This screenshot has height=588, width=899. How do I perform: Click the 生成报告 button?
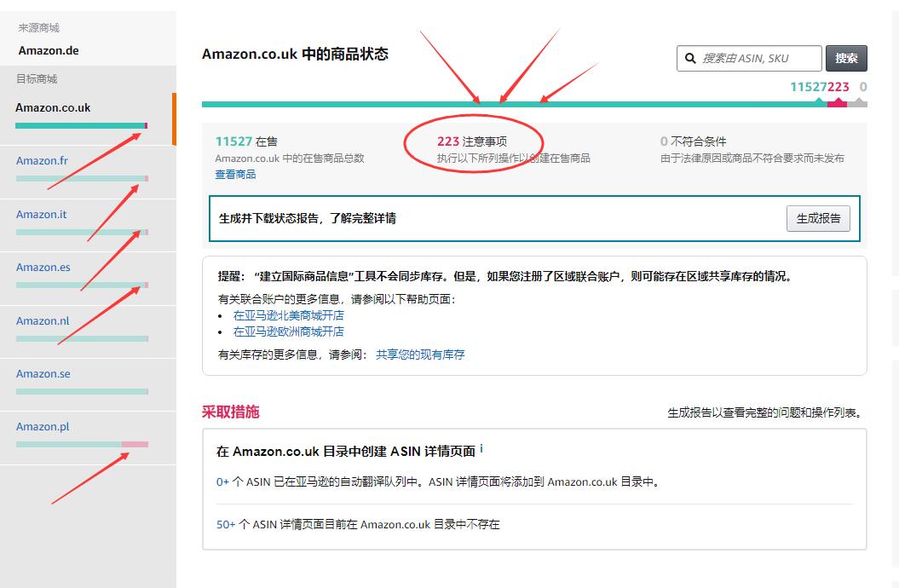pos(818,218)
